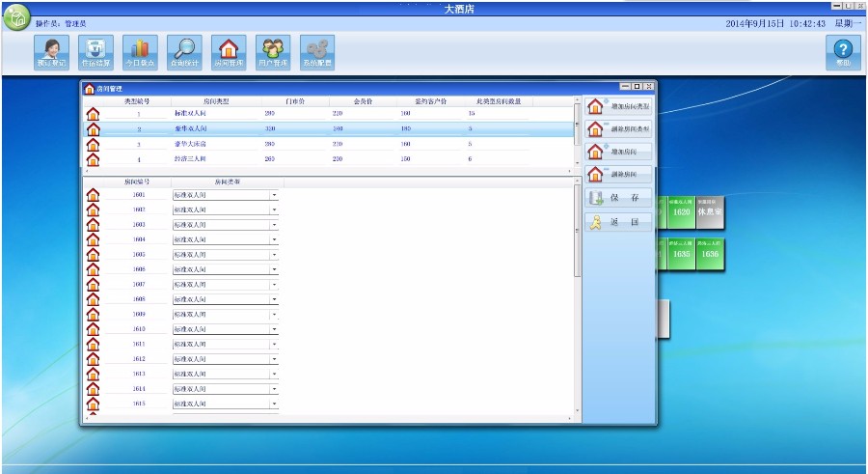The height and width of the screenshot is (474, 868).
Task: Click room number cell 1602
Action: 138,210
